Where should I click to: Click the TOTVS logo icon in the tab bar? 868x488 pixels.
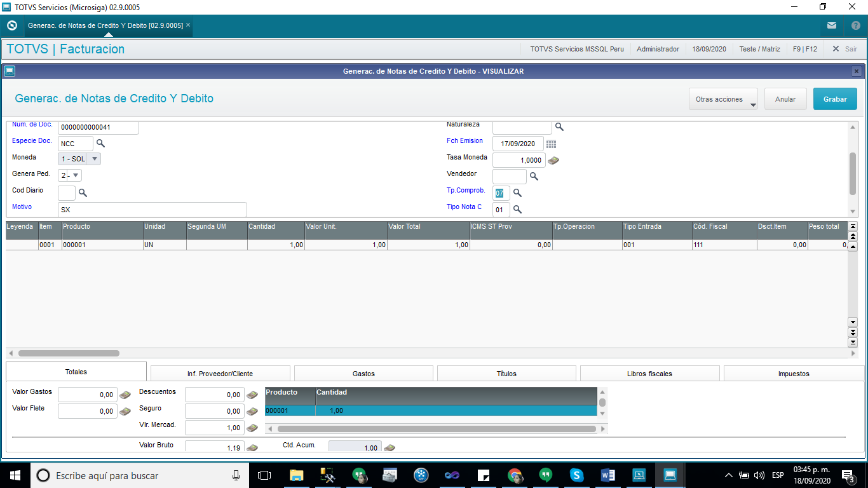click(x=11, y=25)
